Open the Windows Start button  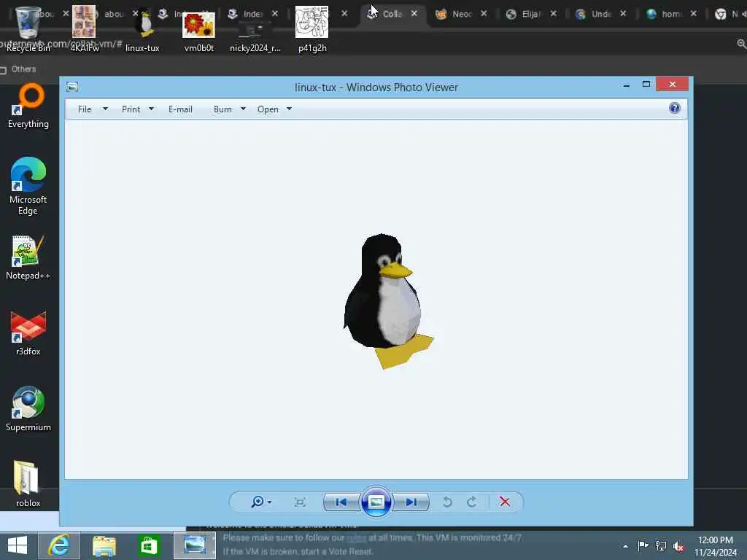18,545
